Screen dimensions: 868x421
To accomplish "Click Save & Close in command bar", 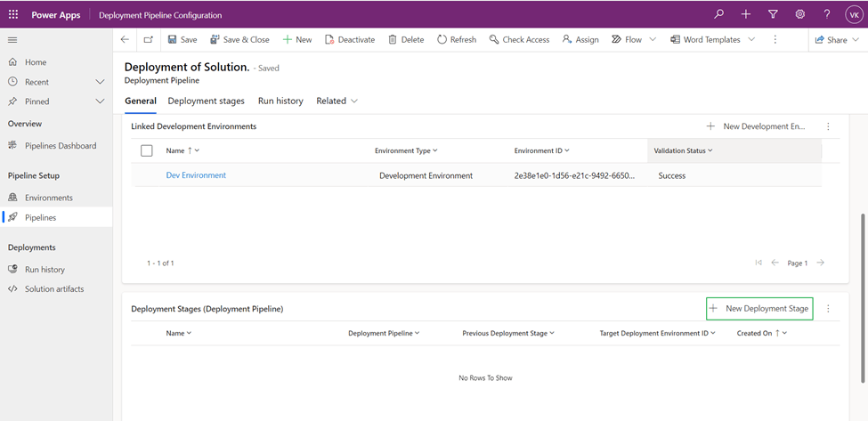I will click(239, 40).
